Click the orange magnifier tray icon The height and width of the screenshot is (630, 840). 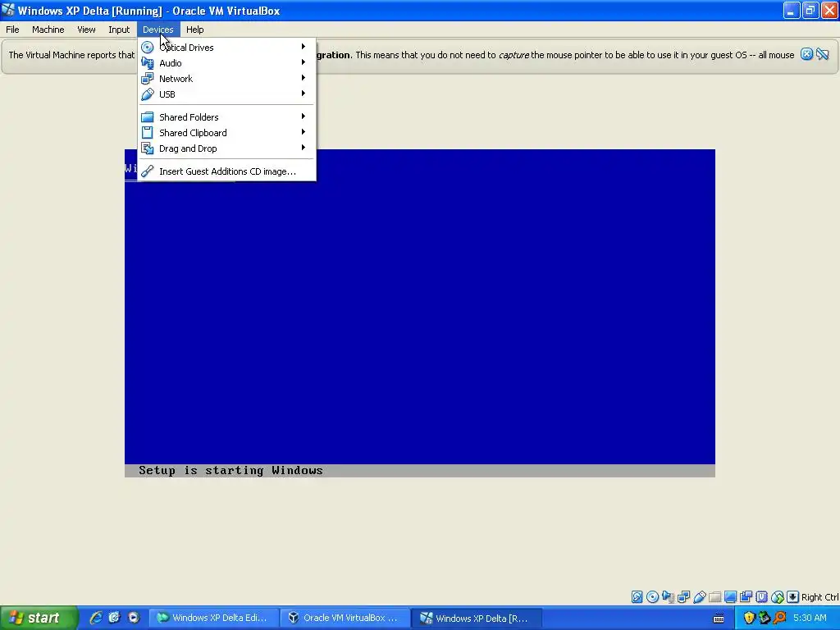point(779,618)
